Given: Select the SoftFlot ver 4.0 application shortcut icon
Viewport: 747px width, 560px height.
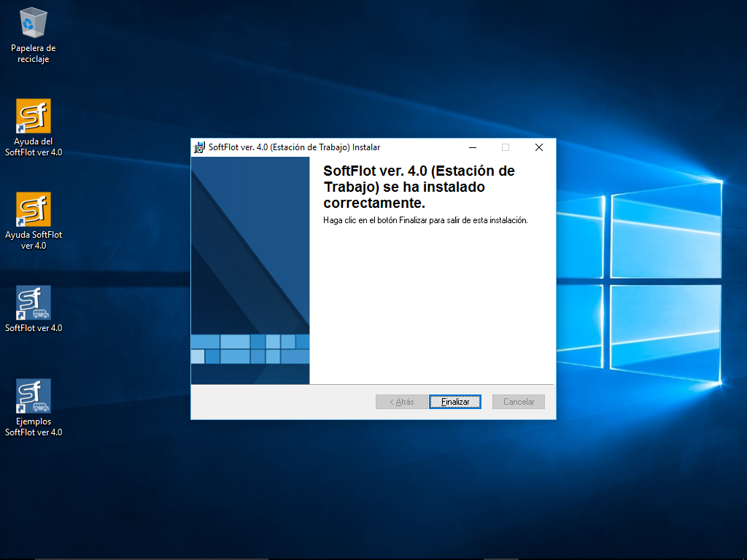Looking at the screenshot, I should 34,303.
